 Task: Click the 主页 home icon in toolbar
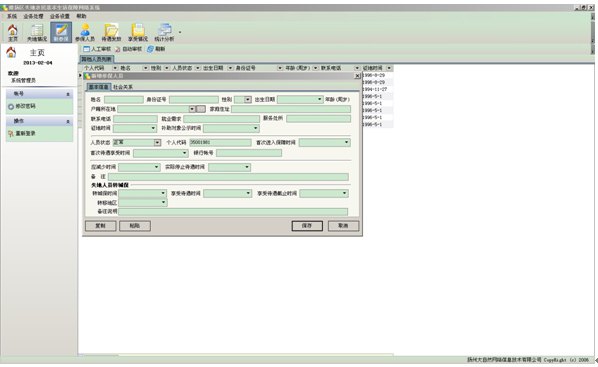[x=13, y=31]
